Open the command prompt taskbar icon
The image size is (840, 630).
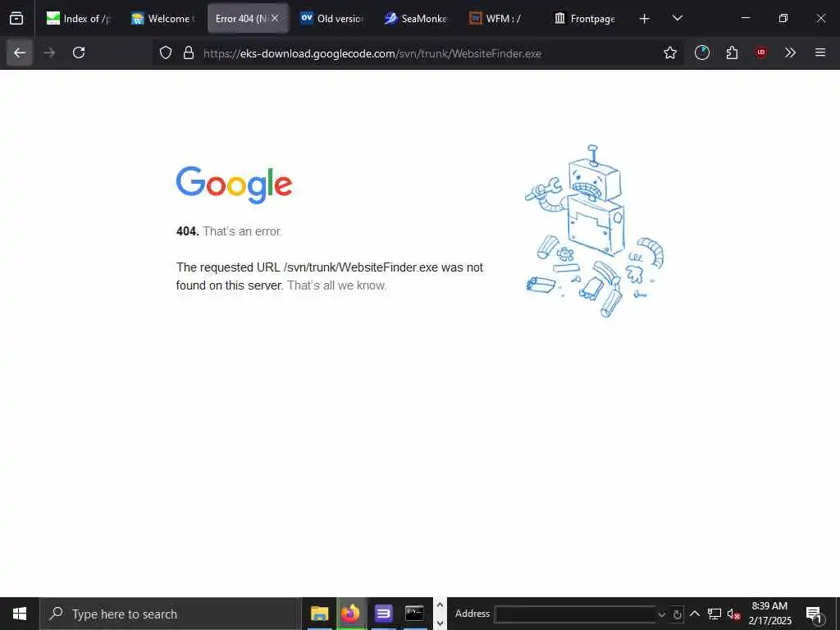click(414, 614)
